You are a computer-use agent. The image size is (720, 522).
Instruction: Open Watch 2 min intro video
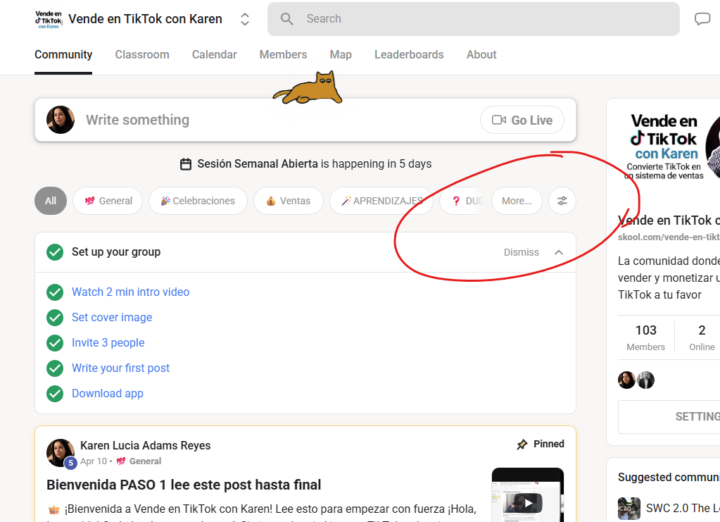(130, 292)
